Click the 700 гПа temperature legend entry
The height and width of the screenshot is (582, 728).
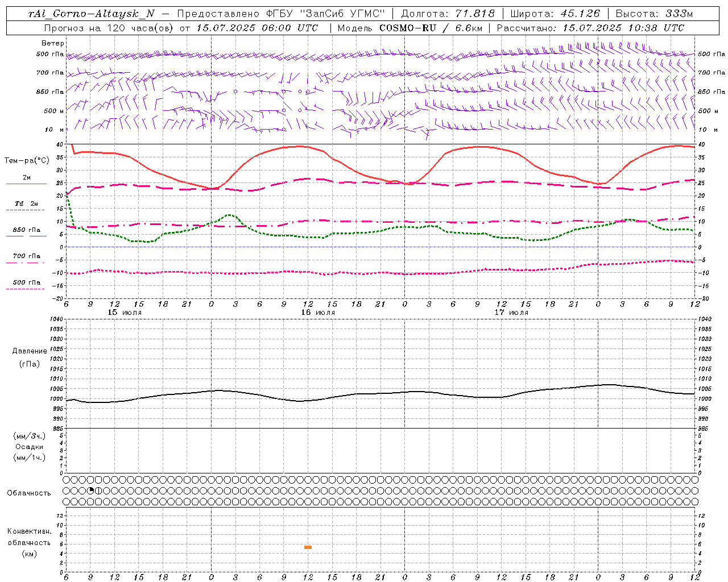[x=26, y=259]
